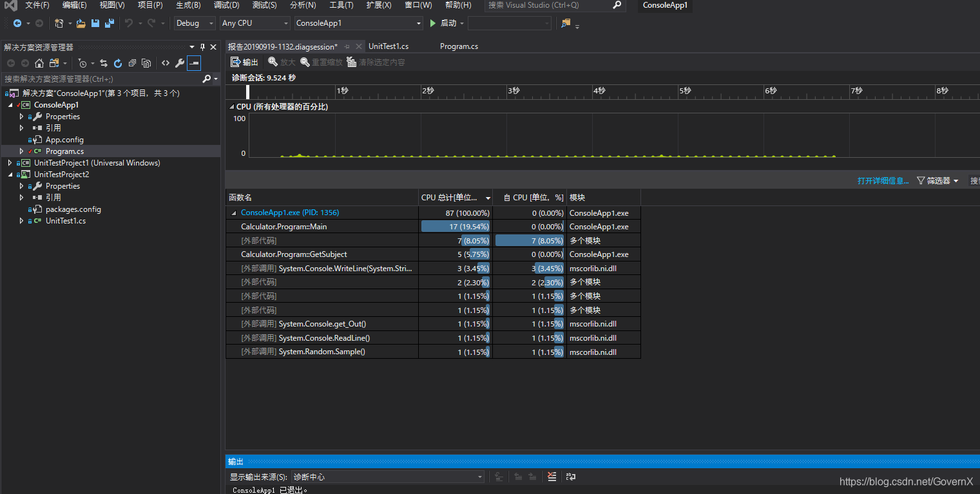Pin the Solution Explorer panel
Viewport: 980px width, 494px height.
click(203, 47)
